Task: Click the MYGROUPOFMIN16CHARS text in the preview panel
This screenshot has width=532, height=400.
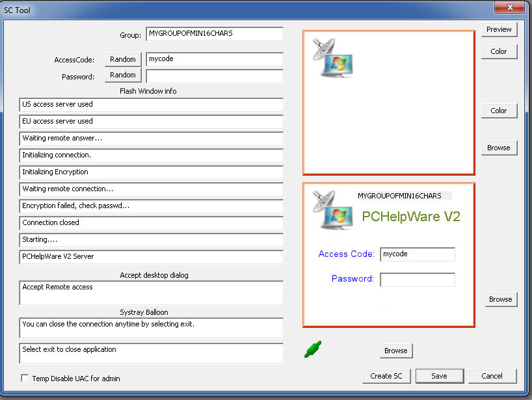Action: click(x=399, y=196)
